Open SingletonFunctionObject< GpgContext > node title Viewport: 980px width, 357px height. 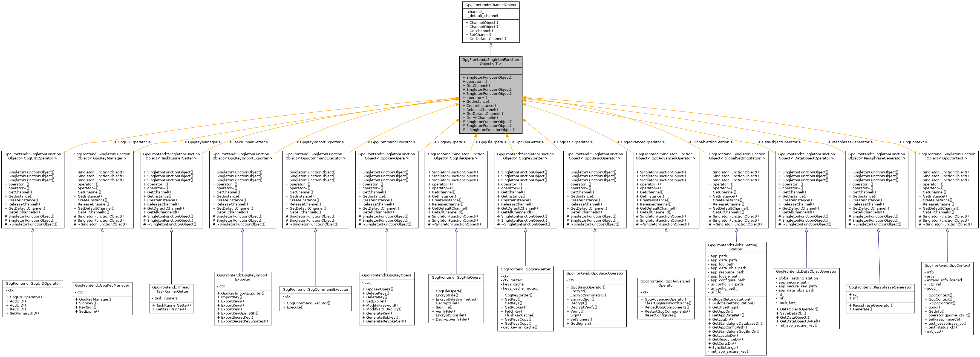(947, 156)
